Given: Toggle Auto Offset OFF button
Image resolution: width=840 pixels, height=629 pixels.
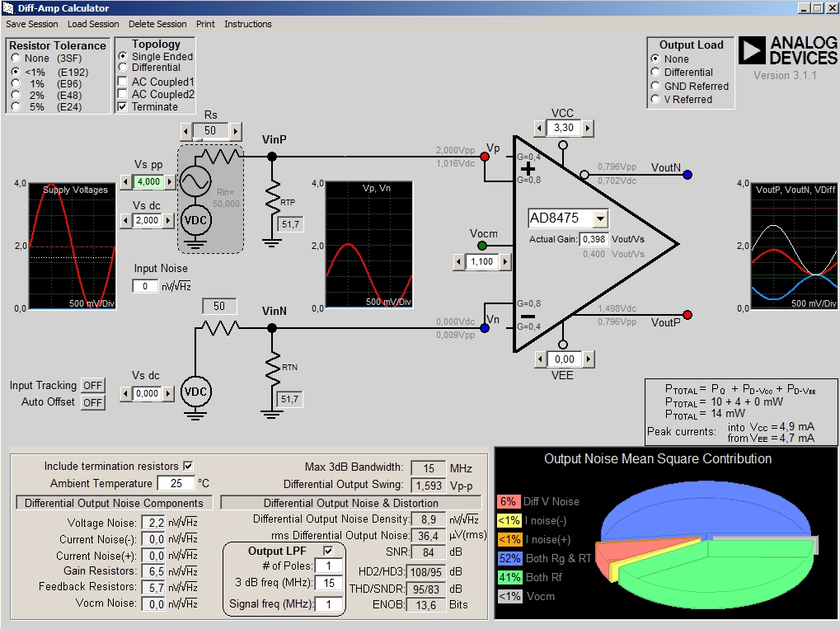Looking at the screenshot, I should pos(92,402).
